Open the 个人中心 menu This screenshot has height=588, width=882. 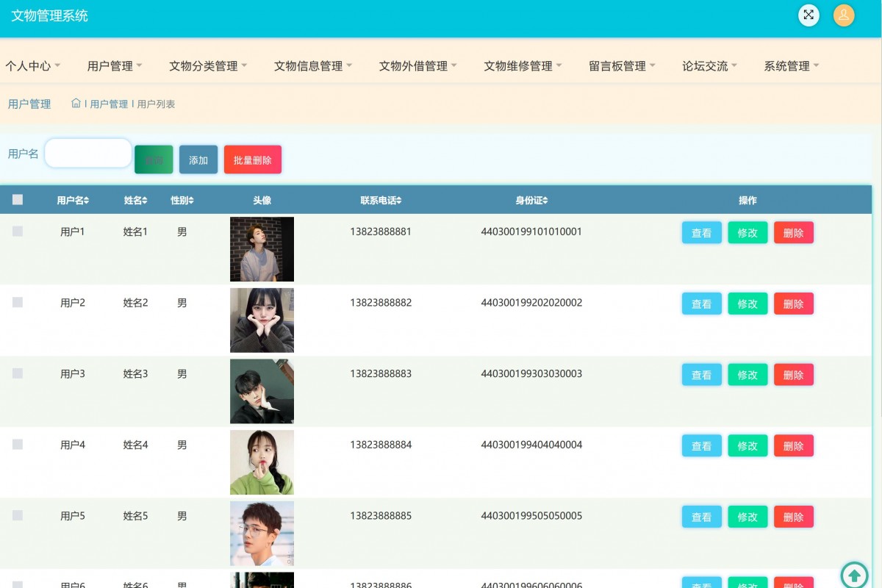pyautogui.click(x=32, y=65)
